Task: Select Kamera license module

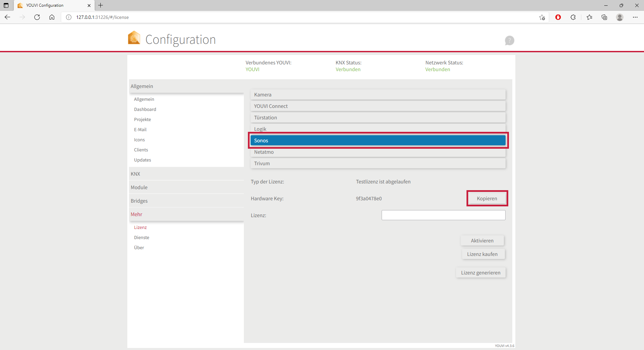Action: click(x=378, y=95)
